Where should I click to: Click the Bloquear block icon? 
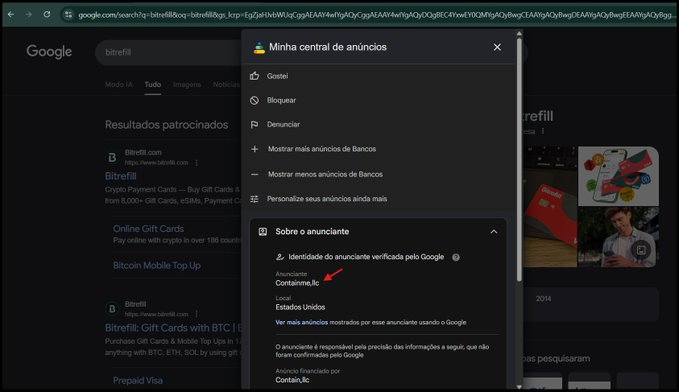pyautogui.click(x=255, y=100)
